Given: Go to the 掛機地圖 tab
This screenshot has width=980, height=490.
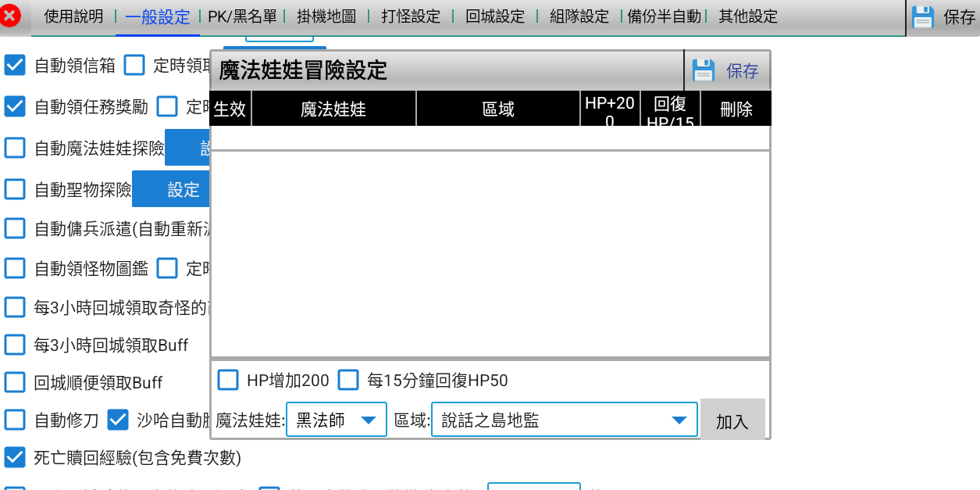Looking at the screenshot, I should [326, 16].
